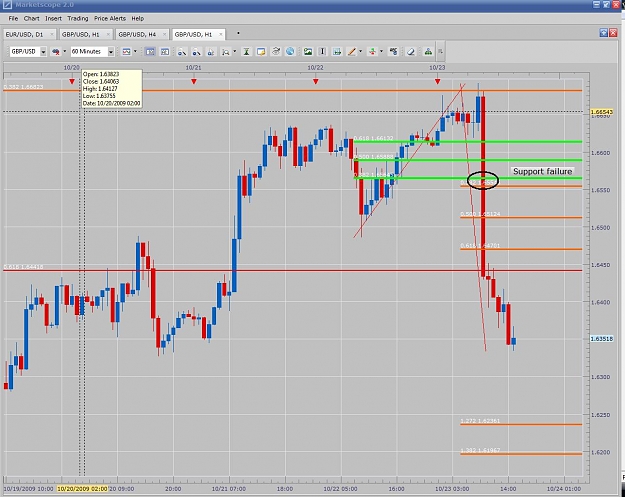Screen dimensions: 625x497
Task: Open the Chart menu
Action: click(x=31, y=18)
